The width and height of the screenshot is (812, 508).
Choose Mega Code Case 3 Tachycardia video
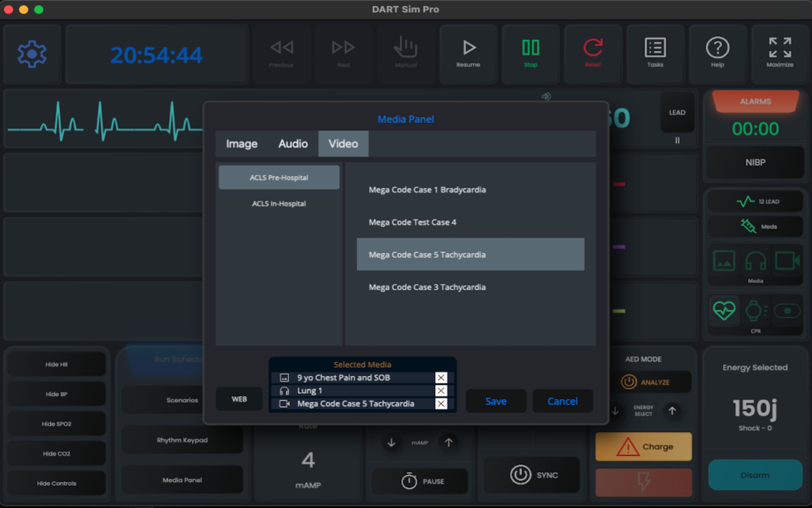pyautogui.click(x=470, y=287)
